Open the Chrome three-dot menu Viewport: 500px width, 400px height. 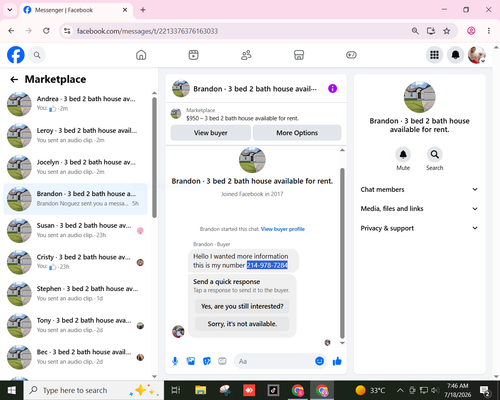489,31
